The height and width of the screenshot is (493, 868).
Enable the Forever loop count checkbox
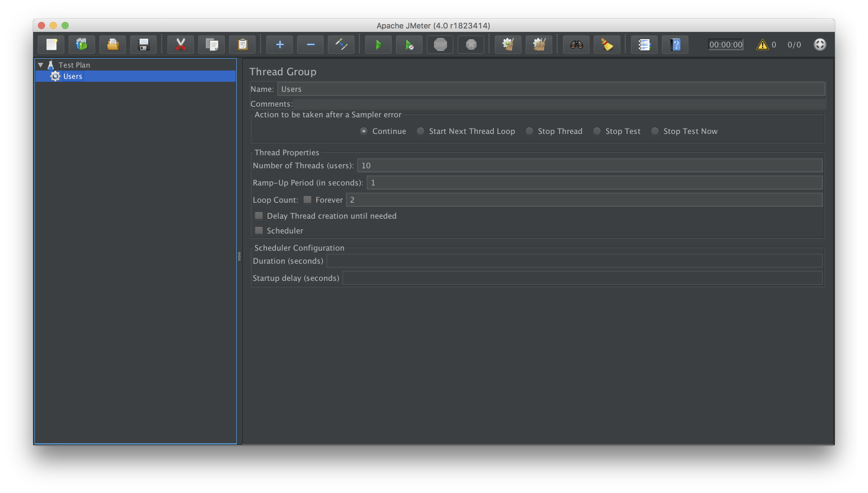tap(307, 200)
